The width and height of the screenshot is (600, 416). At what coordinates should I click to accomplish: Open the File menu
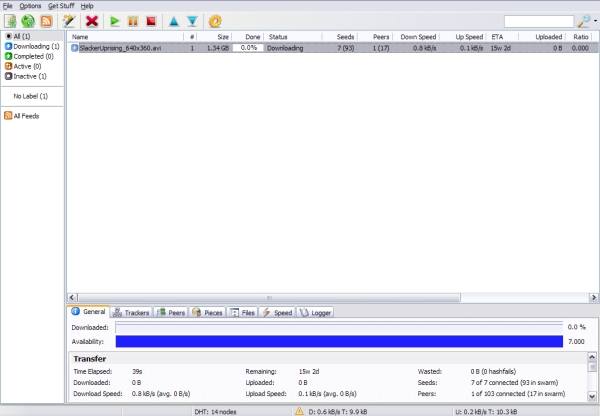(x=8, y=6)
